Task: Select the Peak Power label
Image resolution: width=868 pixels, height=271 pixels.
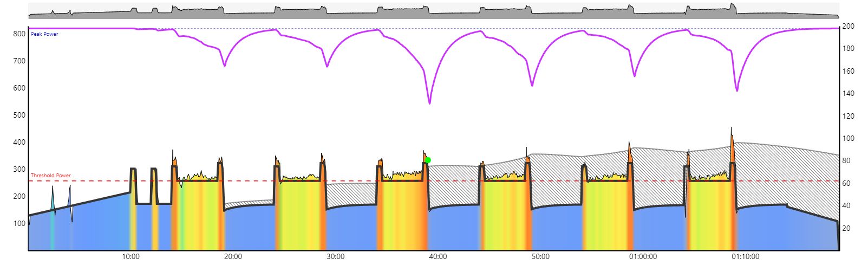Action: [x=44, y=34]
